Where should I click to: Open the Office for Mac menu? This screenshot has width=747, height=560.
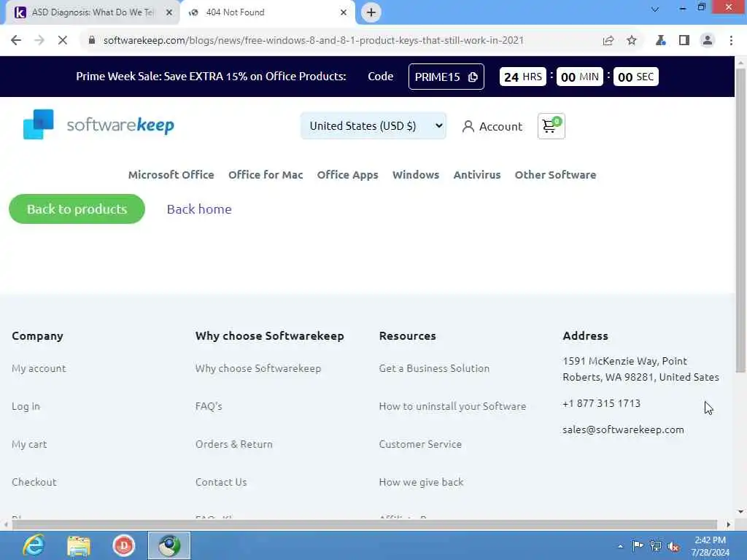266,175
